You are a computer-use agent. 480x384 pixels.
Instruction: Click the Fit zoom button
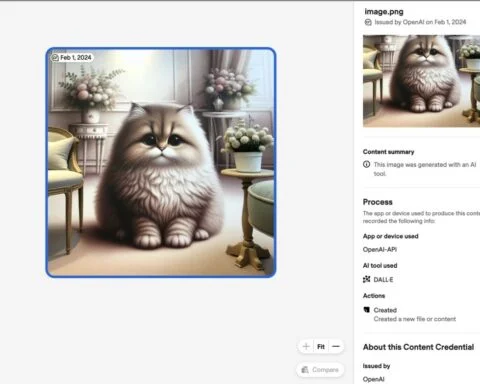[321, 347]
